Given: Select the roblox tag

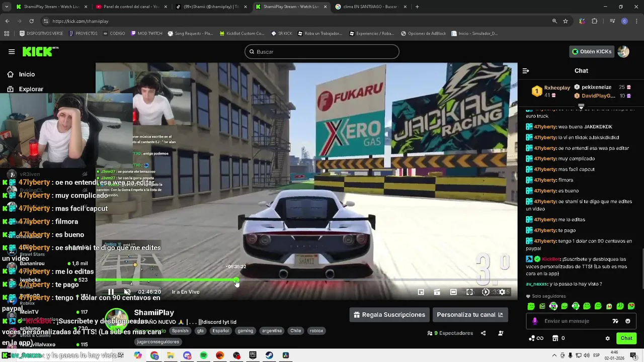Looking at the screenshot, I should tap(316, 331).
